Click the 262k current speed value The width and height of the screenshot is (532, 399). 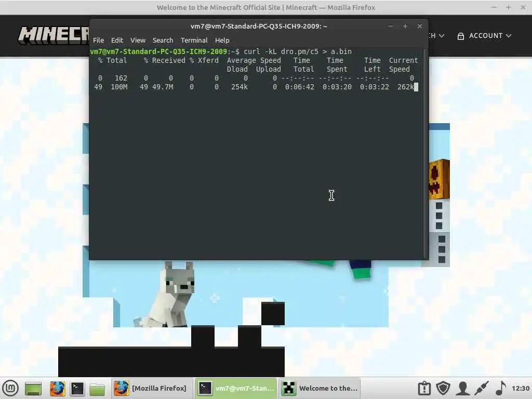click(405, 87)
